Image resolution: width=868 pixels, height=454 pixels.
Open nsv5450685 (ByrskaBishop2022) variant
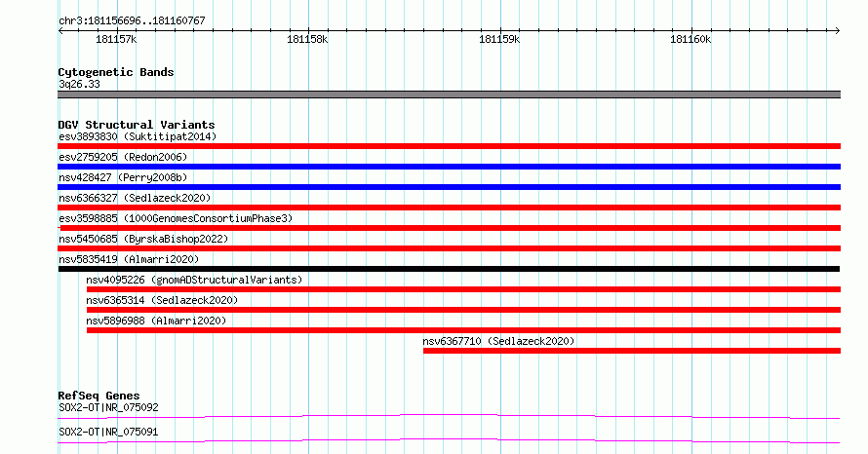(x=143, y=239)
